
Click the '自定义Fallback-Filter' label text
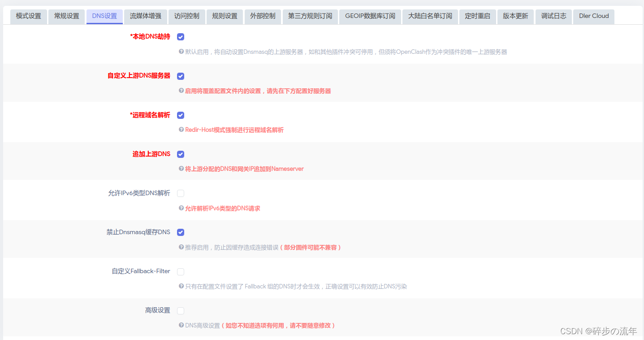[x=141, y=271]
